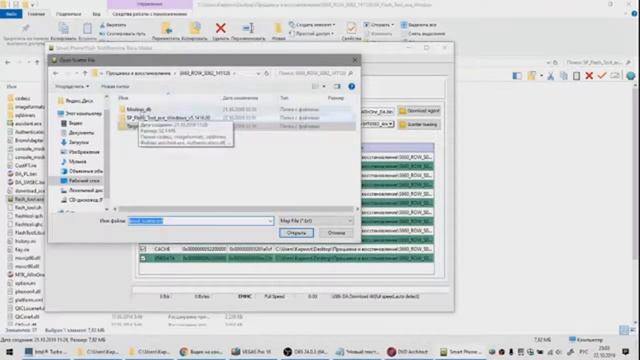Click the Pin to Quick access icon
The width and height of the screenshot is (640, 360).
click(x=25, y=28)
